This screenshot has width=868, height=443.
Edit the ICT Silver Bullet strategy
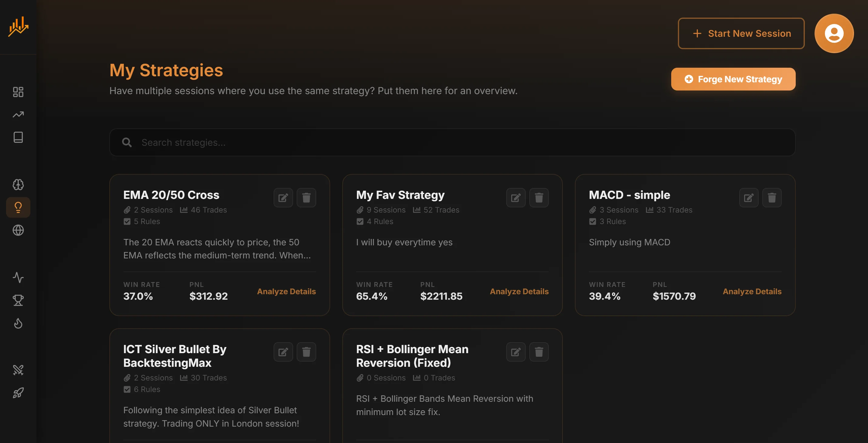(x=283, y=352)
